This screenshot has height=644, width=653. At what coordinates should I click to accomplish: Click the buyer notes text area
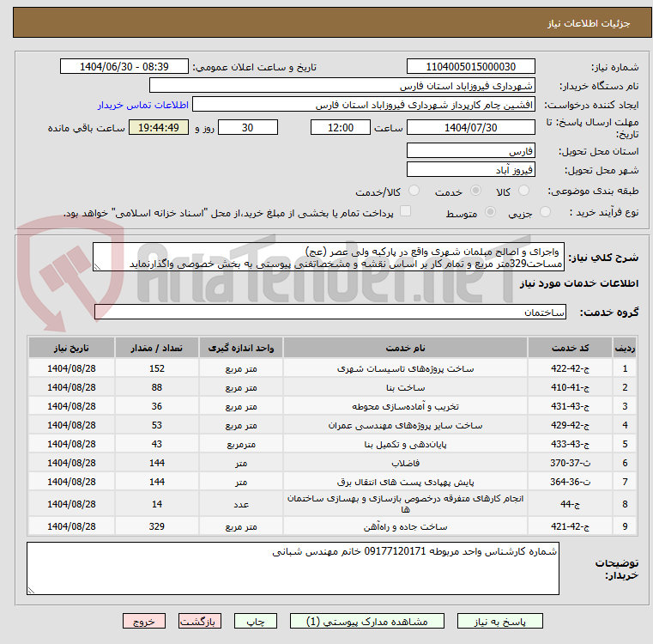tap(293, 568)
